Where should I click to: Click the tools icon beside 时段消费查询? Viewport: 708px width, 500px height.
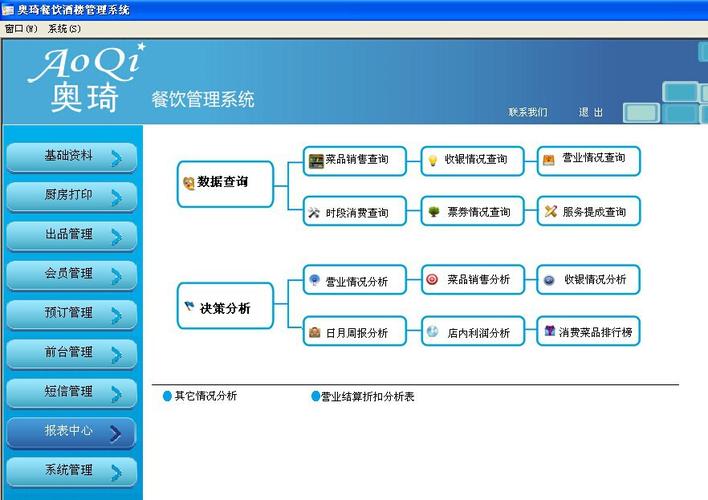(x=314, y=212)
